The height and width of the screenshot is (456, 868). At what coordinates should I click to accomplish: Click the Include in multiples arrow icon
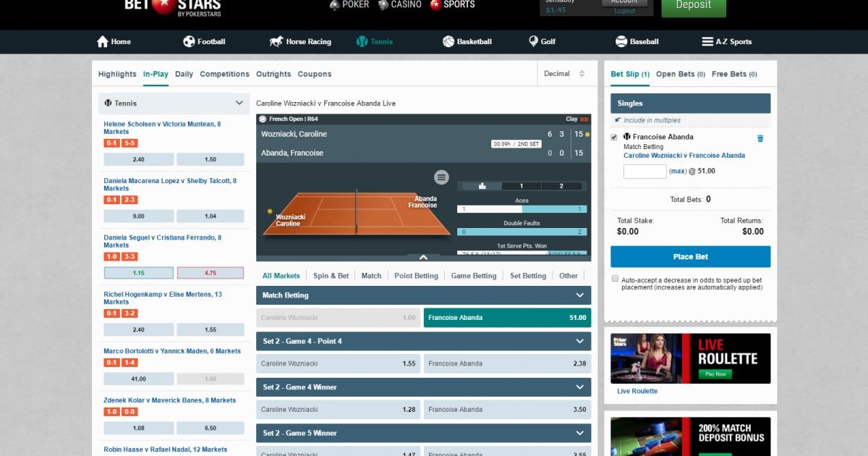618,120
